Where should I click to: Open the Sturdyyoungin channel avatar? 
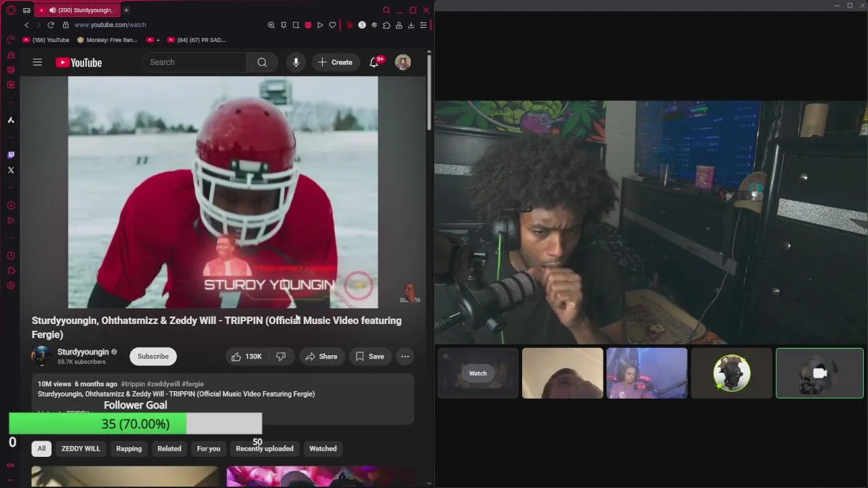click(41, 357)
